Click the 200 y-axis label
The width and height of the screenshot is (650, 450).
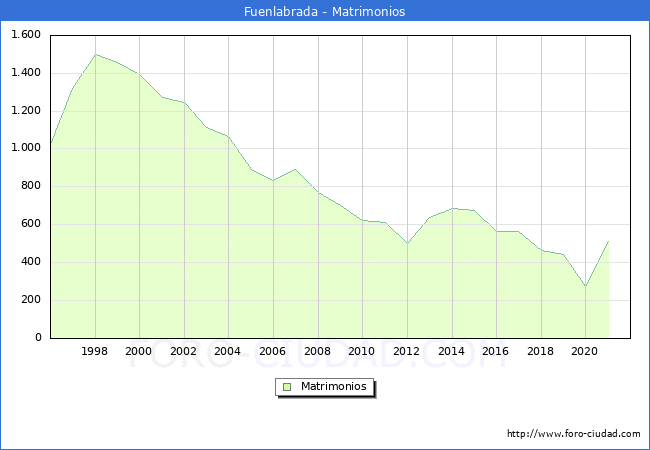pyautogui.click(x=31, y=300)
